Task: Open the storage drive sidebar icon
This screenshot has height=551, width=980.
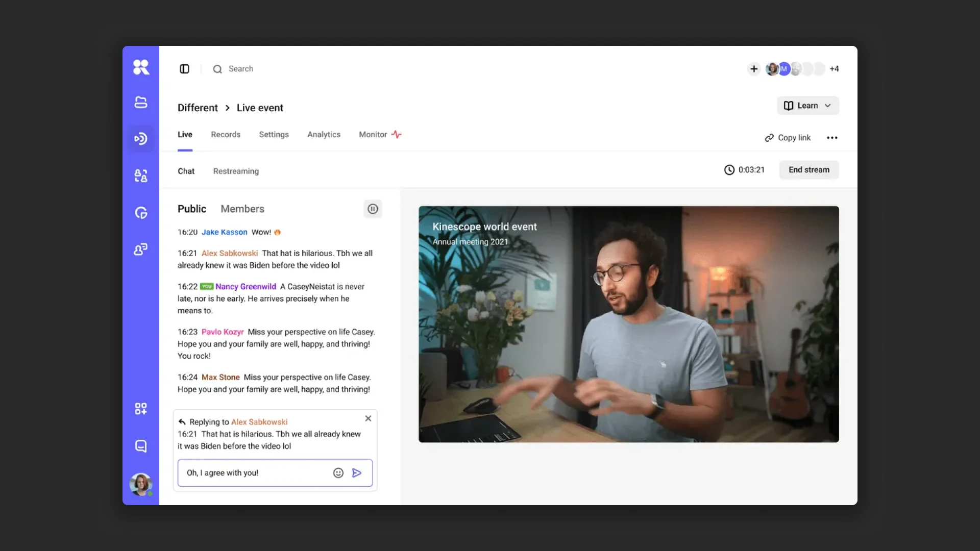Action: pyautogui.click(x=141, y=102)
